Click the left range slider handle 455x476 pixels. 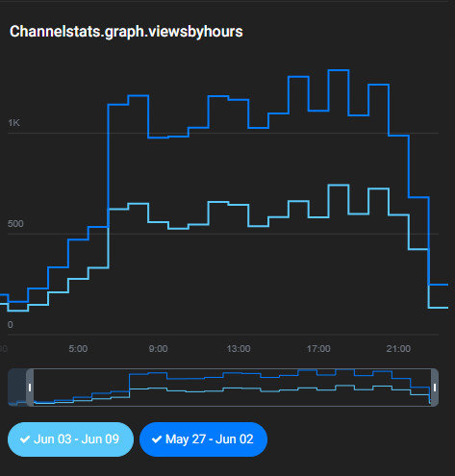30,388
